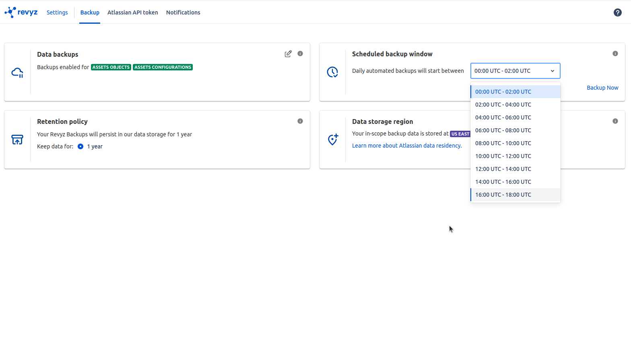Choose 02:00 UTC - 04:00 UTC option
This screenshot has height=364, width=631.
click(x=503, y=105)
